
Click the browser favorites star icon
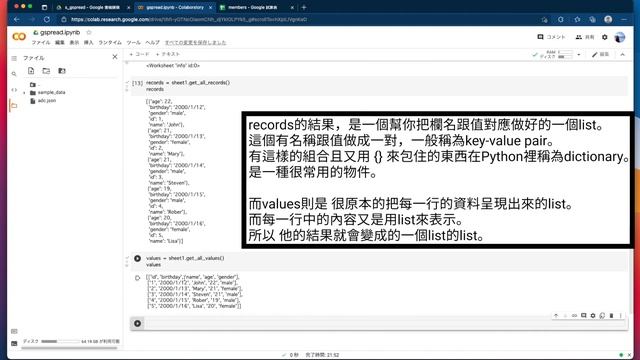click(577, 19)
